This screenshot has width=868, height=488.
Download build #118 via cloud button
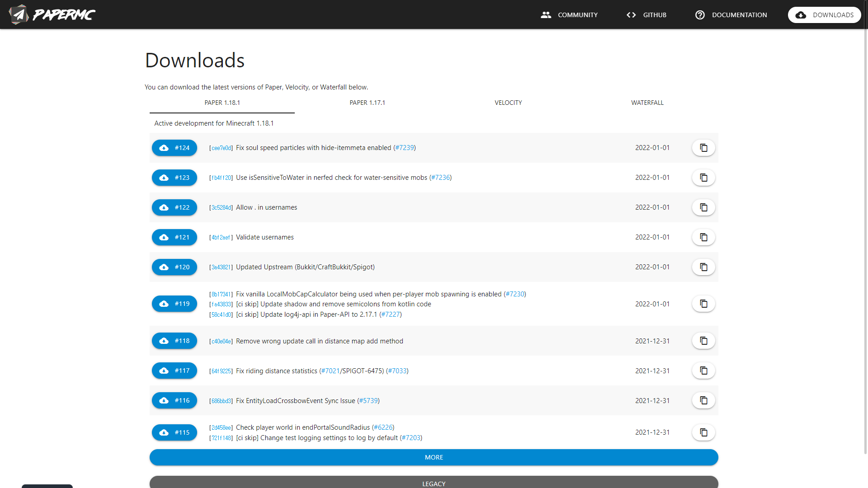pos(175,341)
